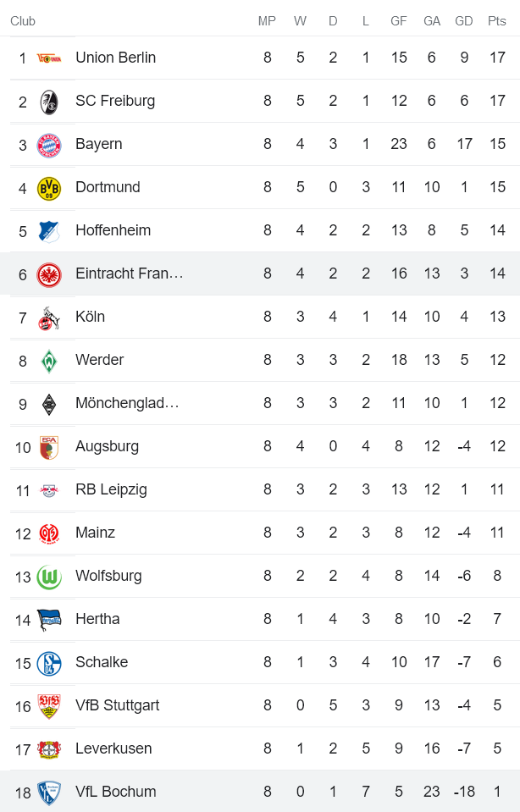Click the Dortmund badge icon
Screen dimensions: 520x812
coord(48,187)
